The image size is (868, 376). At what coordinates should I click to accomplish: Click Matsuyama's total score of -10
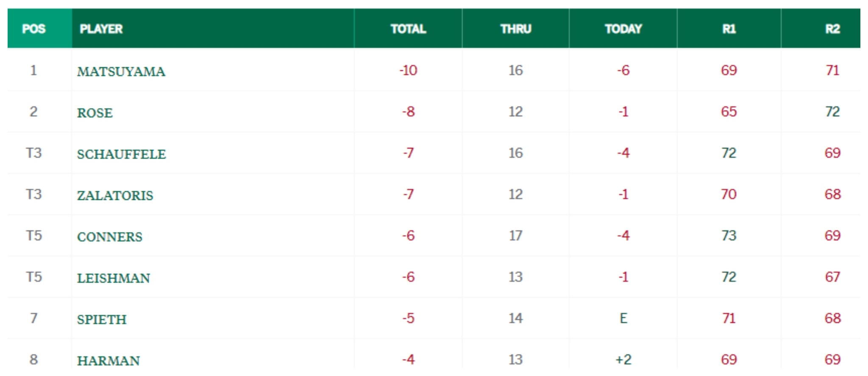click(408, 70)
